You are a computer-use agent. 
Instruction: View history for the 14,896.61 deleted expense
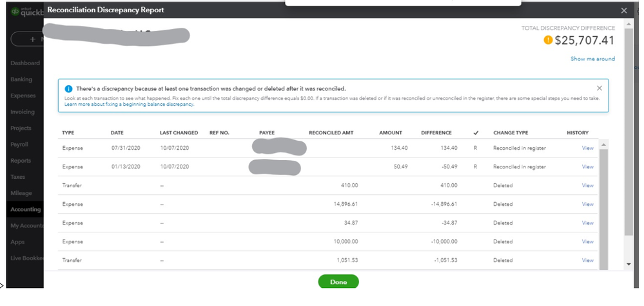pyautogui.click(x=587, y=204)
